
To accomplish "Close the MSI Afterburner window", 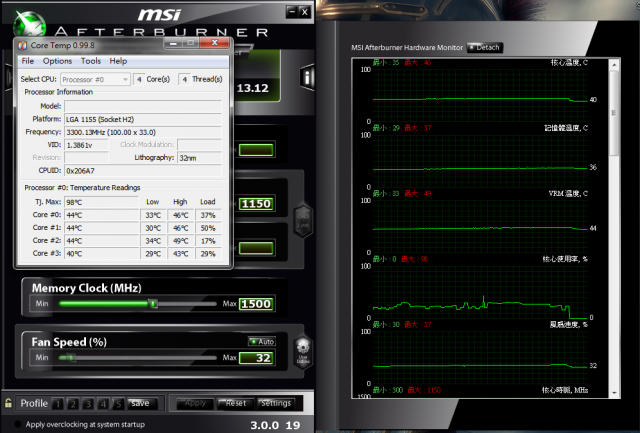I will (304, 12).
